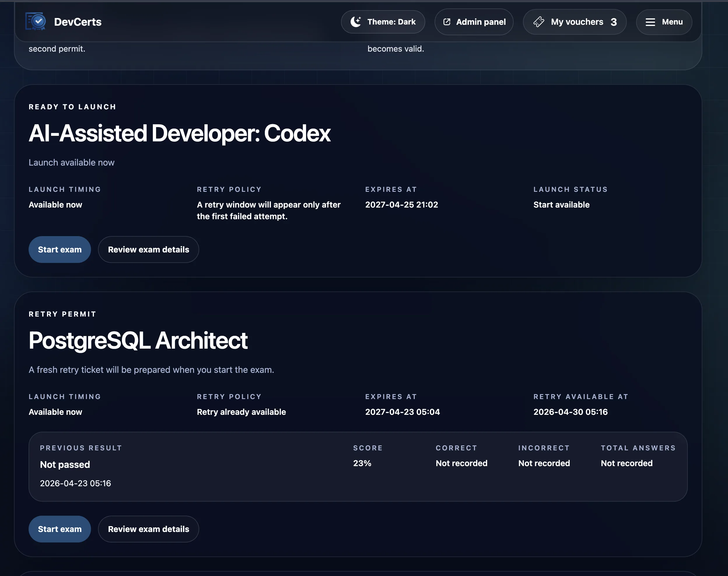
Task: Click the DevCerts badge logo icon
Action: pos(35,22)
